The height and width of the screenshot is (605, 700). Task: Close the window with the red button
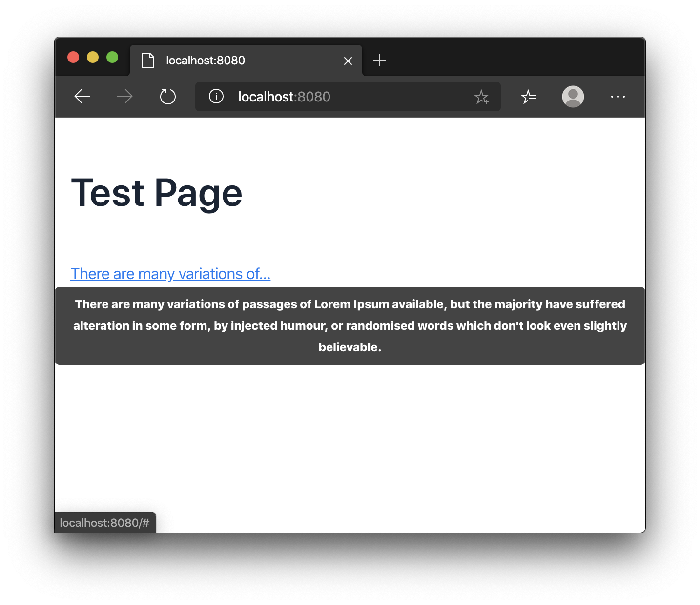73,57
